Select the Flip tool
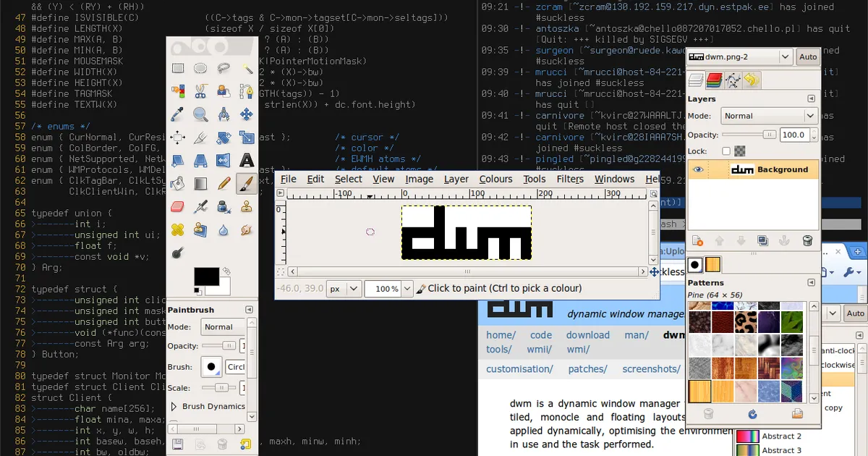The width and height of the screenshot is (868, 456). coord(224,161)
